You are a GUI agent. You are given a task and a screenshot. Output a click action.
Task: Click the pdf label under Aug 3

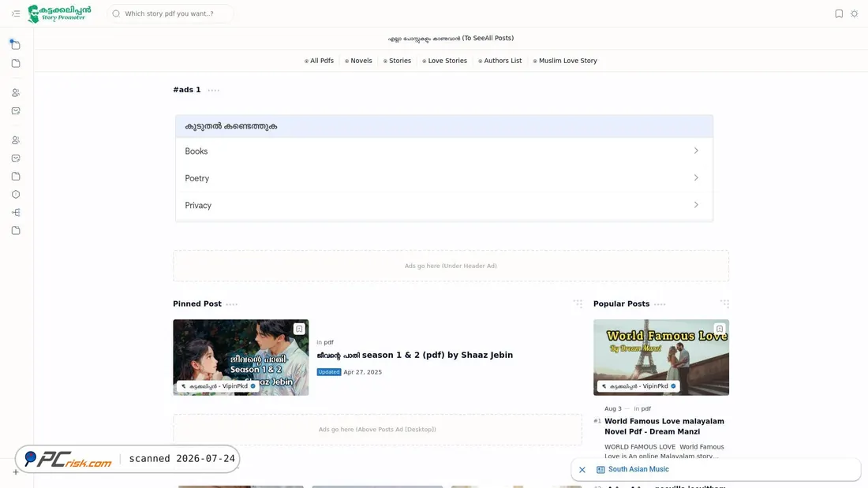pos(646,409)
